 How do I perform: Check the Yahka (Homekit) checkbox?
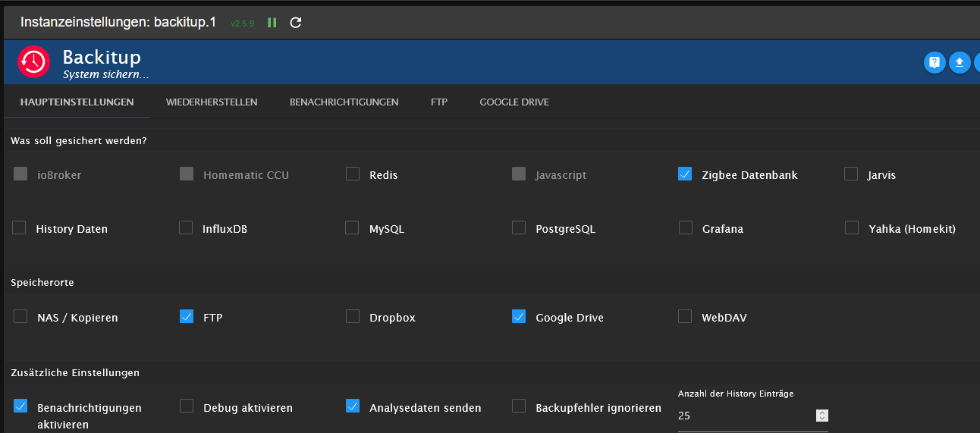click(852, 227)
